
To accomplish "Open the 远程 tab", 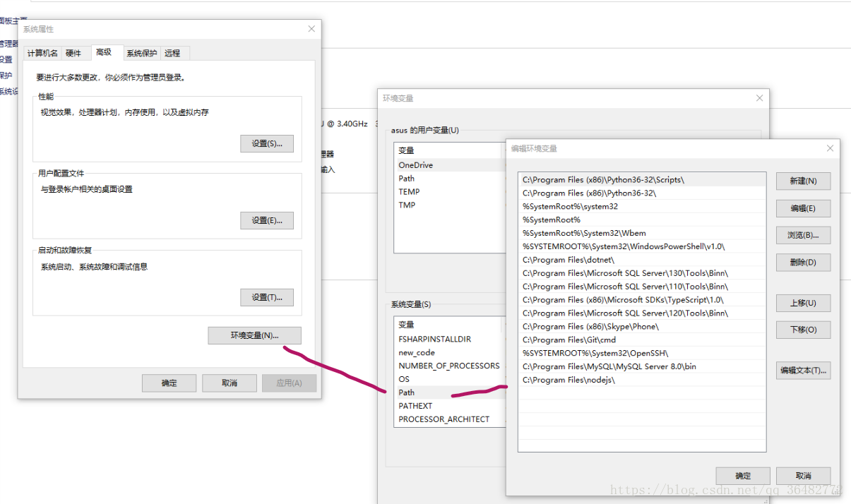I will (x=172, y=53).
